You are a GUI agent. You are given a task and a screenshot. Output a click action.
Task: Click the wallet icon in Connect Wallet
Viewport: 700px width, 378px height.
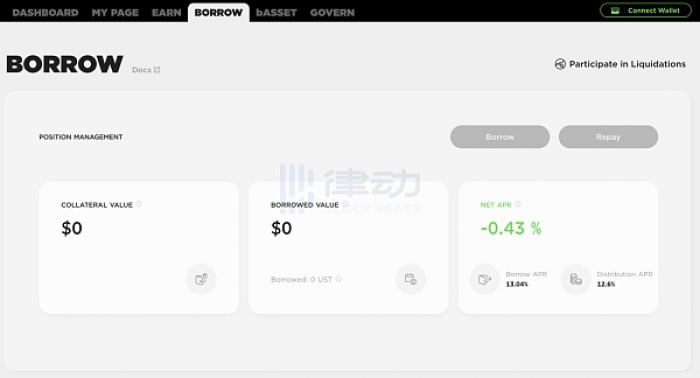coord(615,11)
